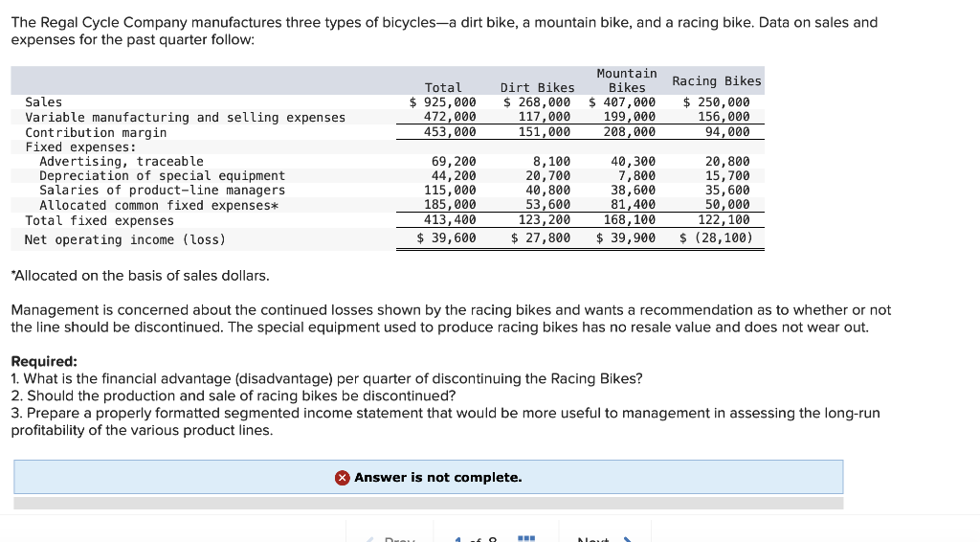Click the value 117,000

(545, 116)
